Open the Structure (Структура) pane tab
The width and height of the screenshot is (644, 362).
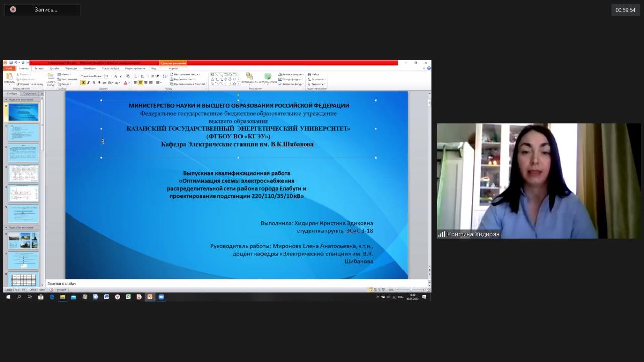point(30,93)
